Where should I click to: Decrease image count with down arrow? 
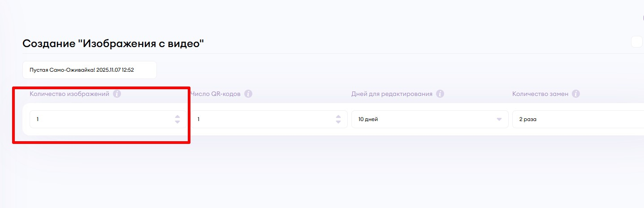click(177, 122)
